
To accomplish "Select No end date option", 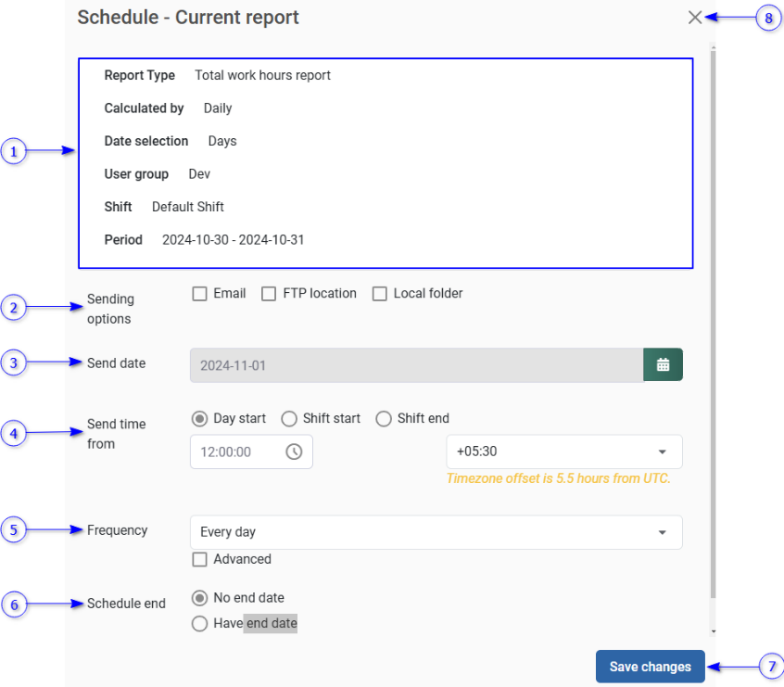I will (199, 598).
